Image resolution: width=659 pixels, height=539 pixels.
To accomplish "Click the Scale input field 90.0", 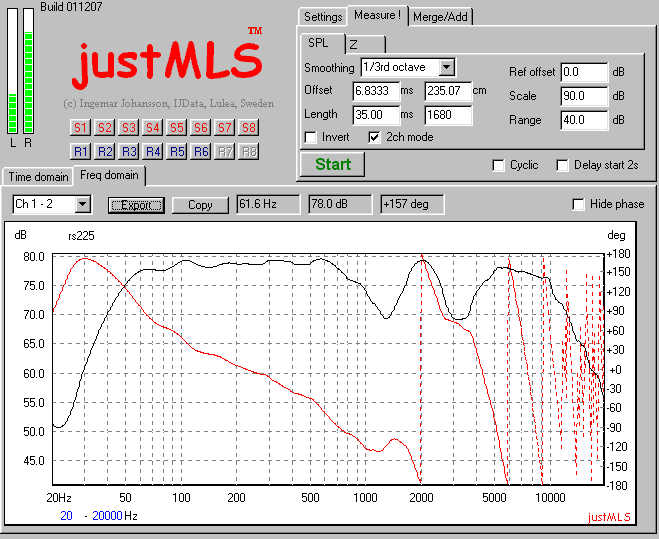I will (x=584, y=96).
